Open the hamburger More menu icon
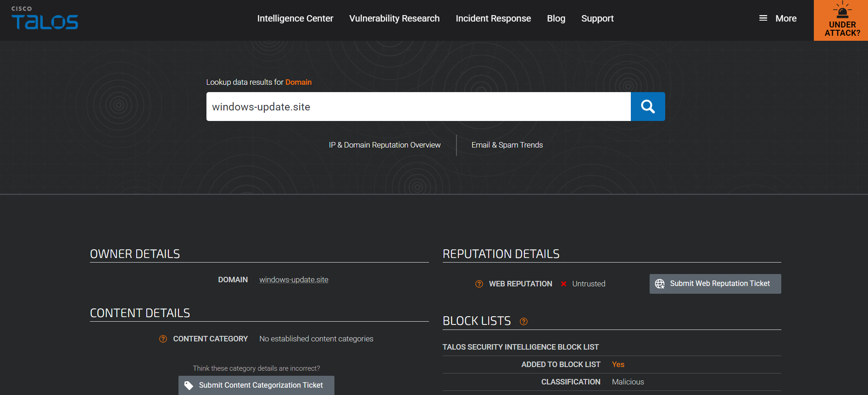 click(x=763, y=18)
